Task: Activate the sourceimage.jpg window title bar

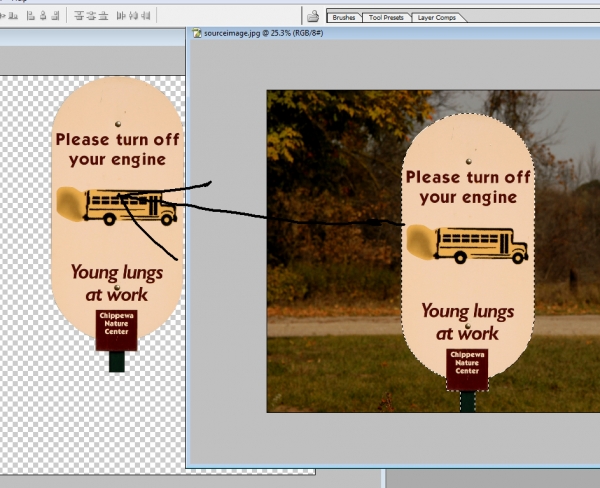Action: tap(394, 33)
